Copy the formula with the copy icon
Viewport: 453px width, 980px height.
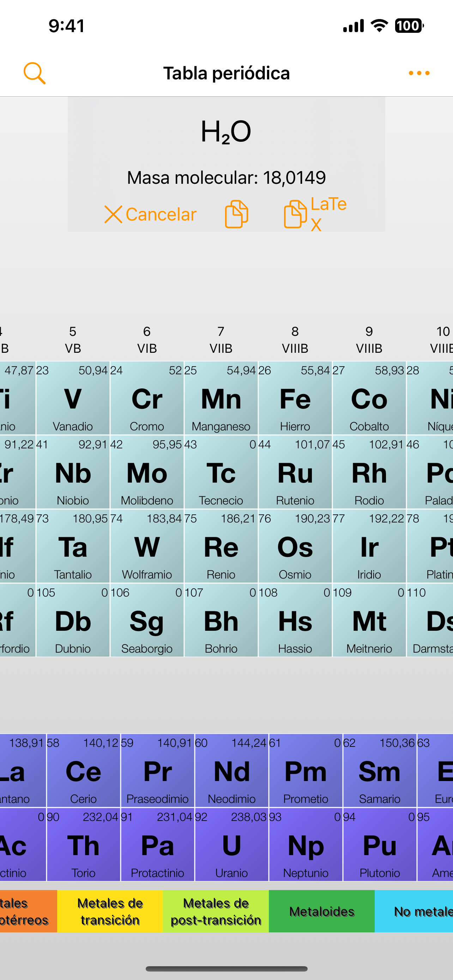236,214
